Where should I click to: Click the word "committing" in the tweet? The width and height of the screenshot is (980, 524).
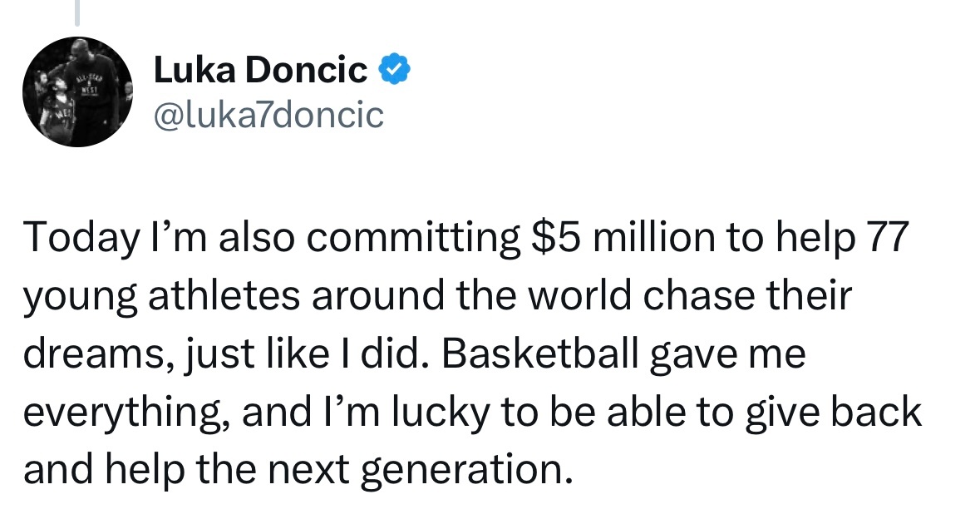pyautogui.click(x=412, y=239)
